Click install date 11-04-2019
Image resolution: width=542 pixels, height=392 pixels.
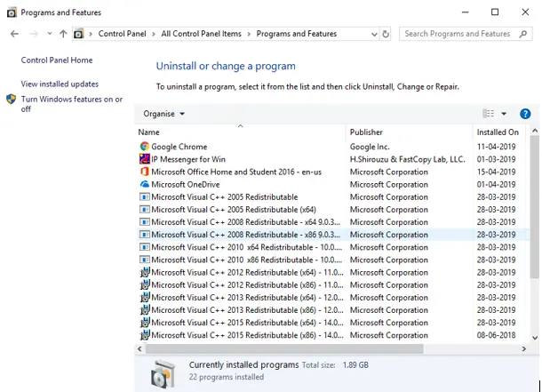click(x=496, y=147)
